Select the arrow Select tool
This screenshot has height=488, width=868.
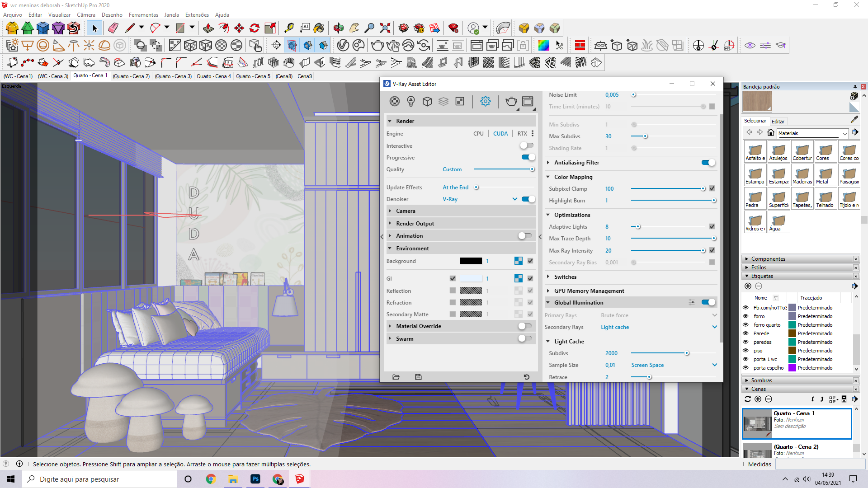(x=94, y=28)
